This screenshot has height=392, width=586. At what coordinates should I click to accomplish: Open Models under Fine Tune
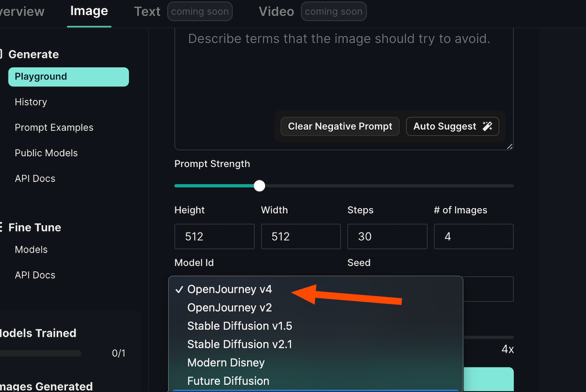pyautogui.click(x=31, y=250)
